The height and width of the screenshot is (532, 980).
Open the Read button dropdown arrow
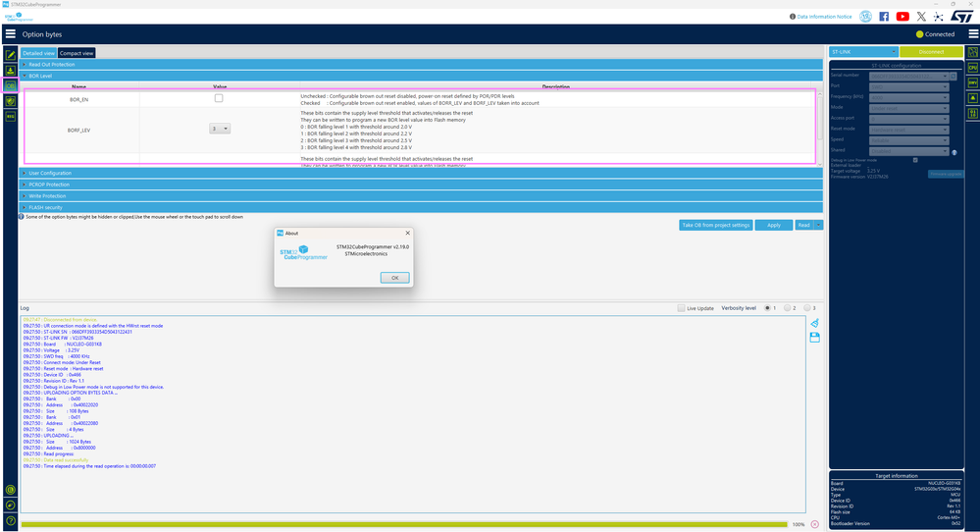click(x=818, y=225)
